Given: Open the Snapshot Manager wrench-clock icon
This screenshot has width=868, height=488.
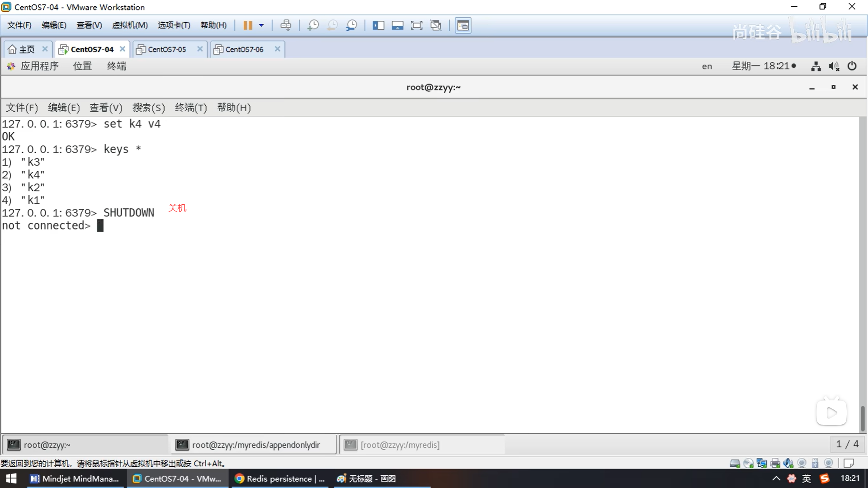Looking at the screenshot, I should point(351,25).
